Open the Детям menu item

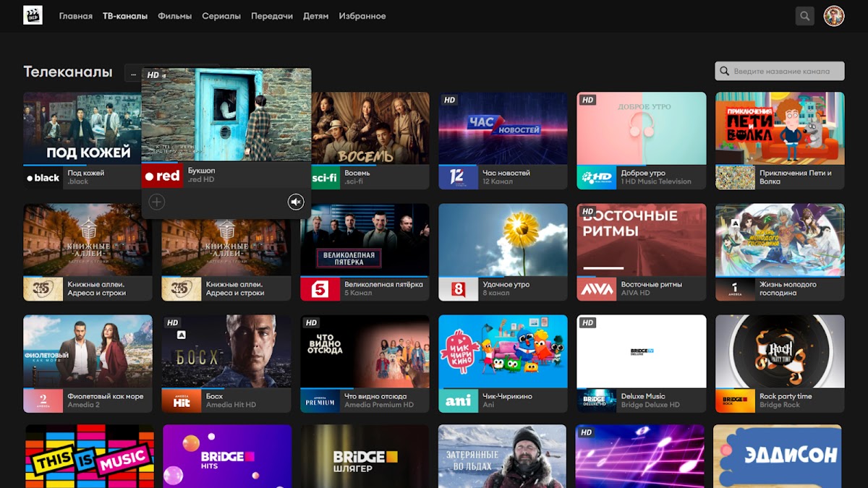(315, 16)
